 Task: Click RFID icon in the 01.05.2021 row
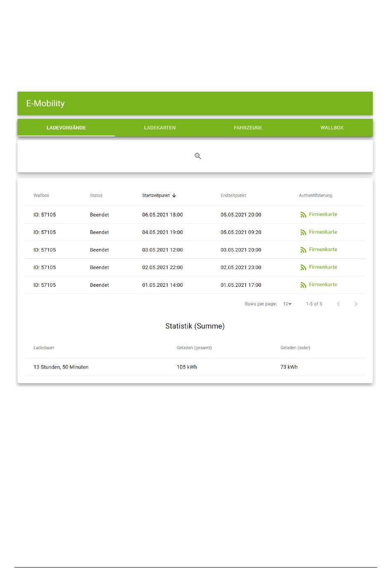(303, 285)
